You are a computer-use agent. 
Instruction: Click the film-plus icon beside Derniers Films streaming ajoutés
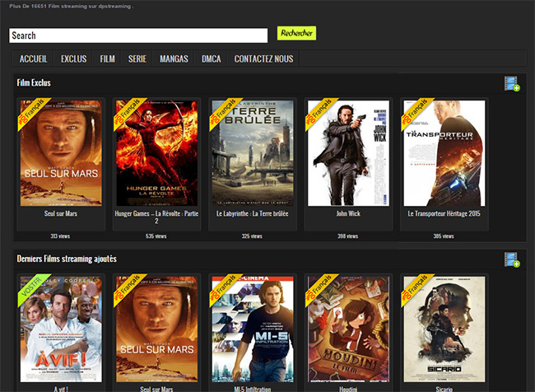[x=512, y=259]
